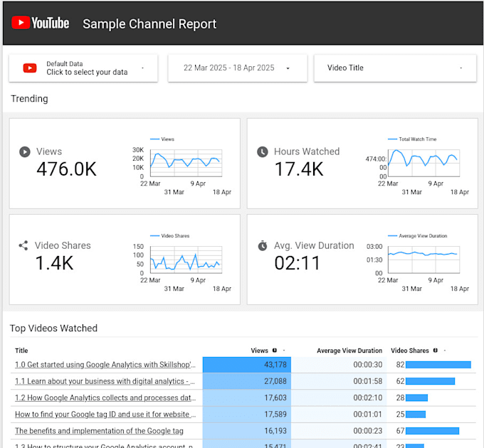Click the clock icon beside Hours Watched
Viewport: 484px width, 448px height.
tap(263, 151)
